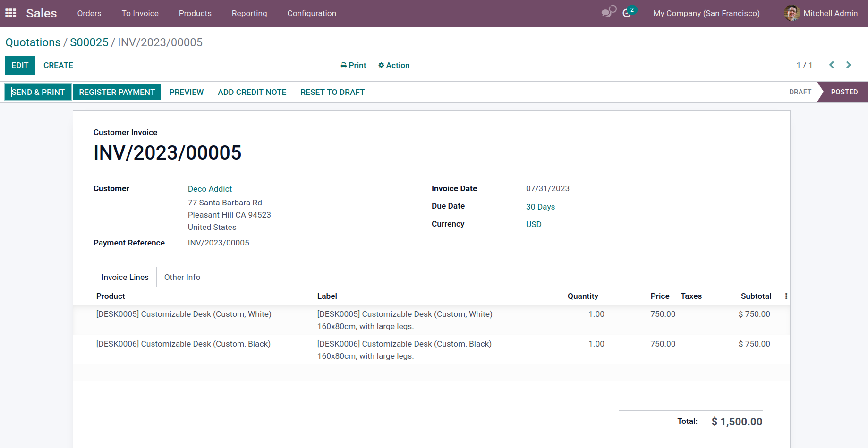Click subtotal $ 750.00 in DESK0005 row
Viewport: 868px width, 448px height.
(754, 314)
